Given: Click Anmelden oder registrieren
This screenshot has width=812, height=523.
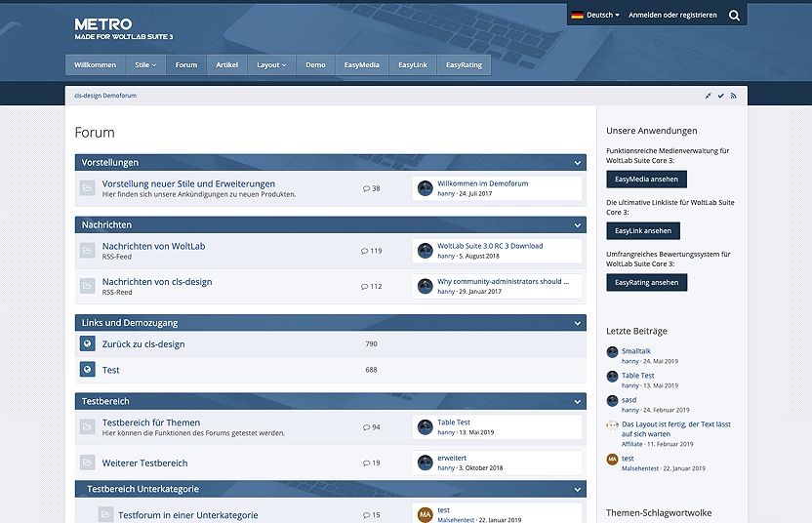Looking at the screenshot, I should (672, 15).
